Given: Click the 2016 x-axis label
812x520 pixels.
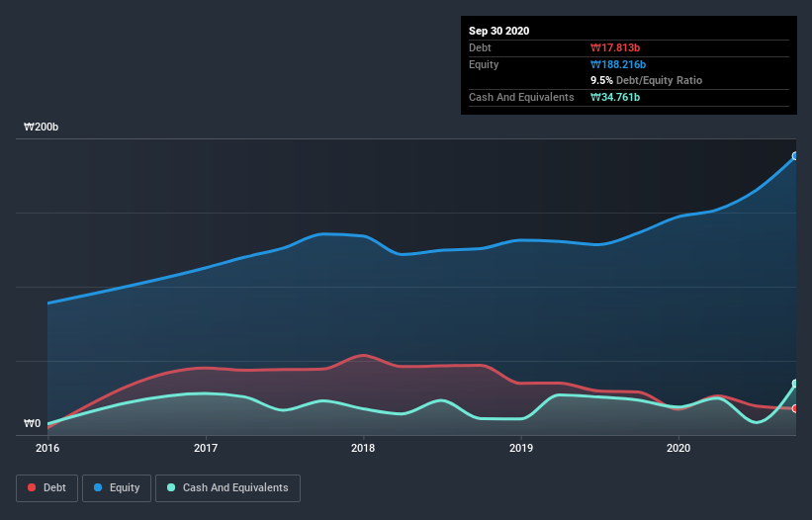Looking at the screenshot, I should click(47, 448).
